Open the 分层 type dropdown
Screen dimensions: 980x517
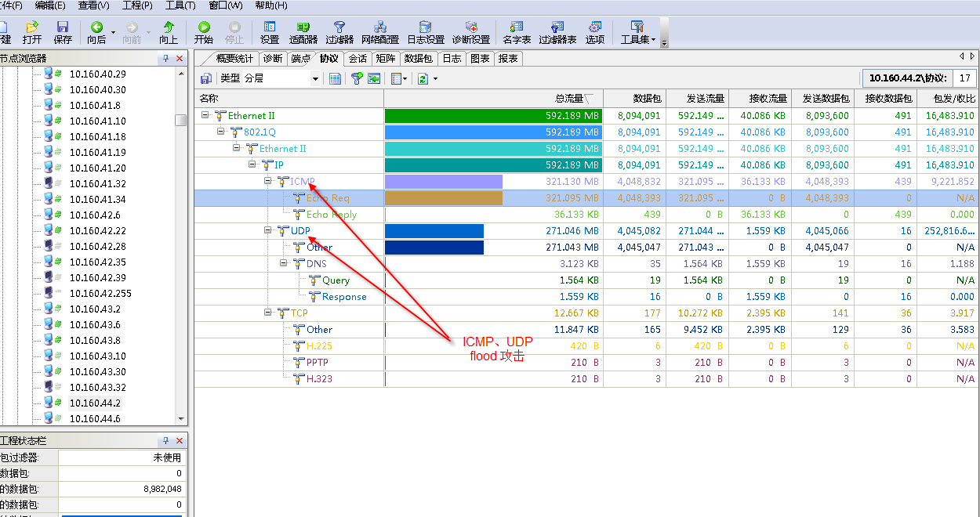click(x=316, y=78)
